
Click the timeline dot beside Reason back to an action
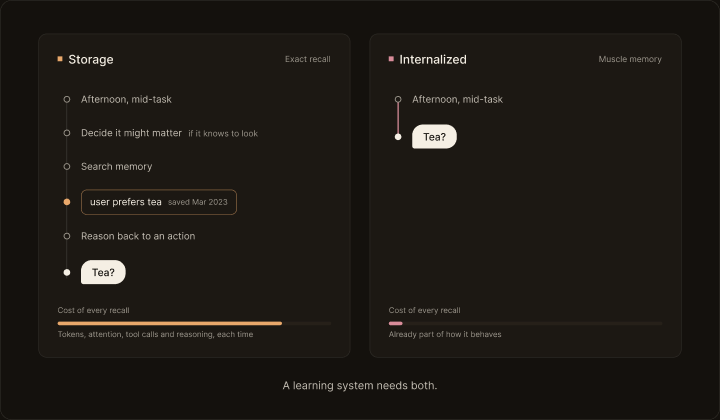(67, 236)
